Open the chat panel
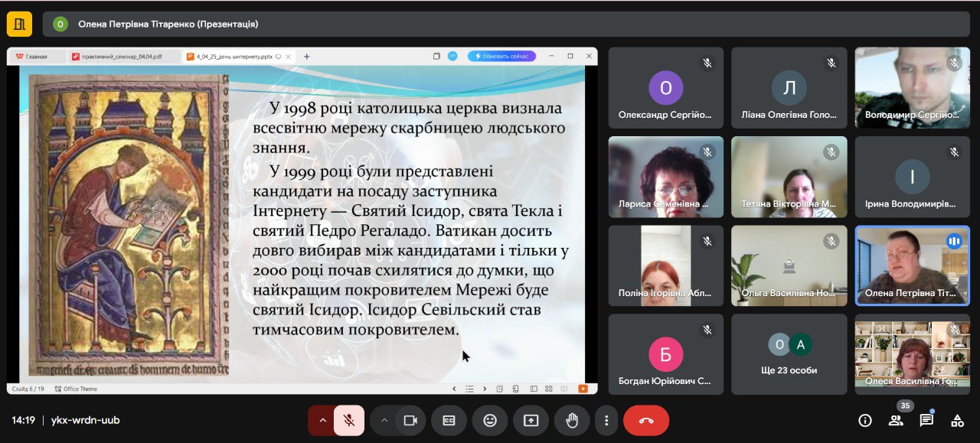Image resolution: width=980 pixels, height=443 pixels. (926, 420)
